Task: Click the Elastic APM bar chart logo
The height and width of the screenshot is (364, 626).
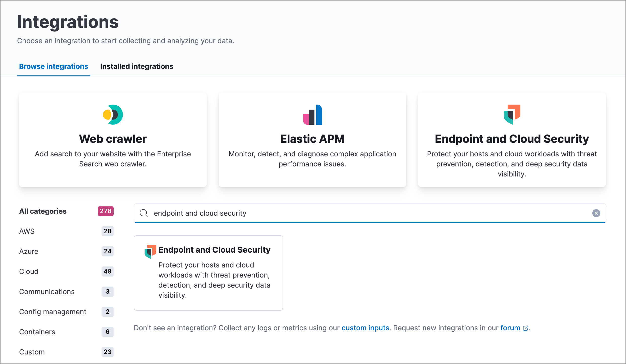Action: [312, 115]
